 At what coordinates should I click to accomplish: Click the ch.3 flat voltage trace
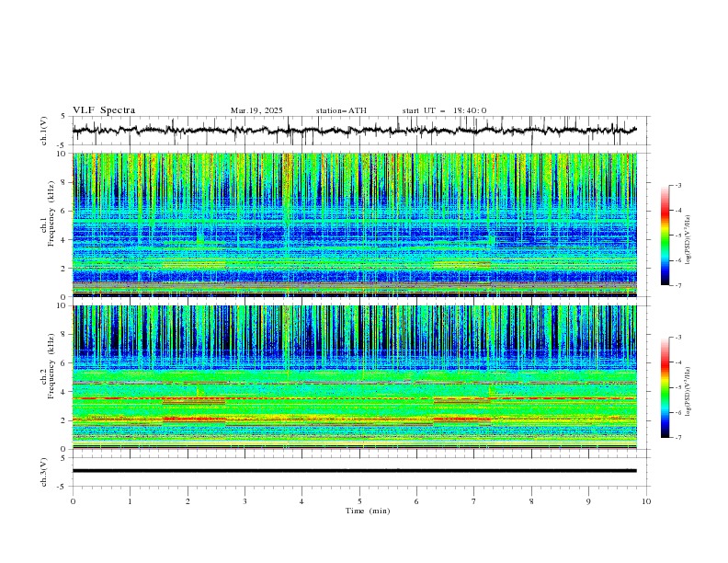click(354, 471)
